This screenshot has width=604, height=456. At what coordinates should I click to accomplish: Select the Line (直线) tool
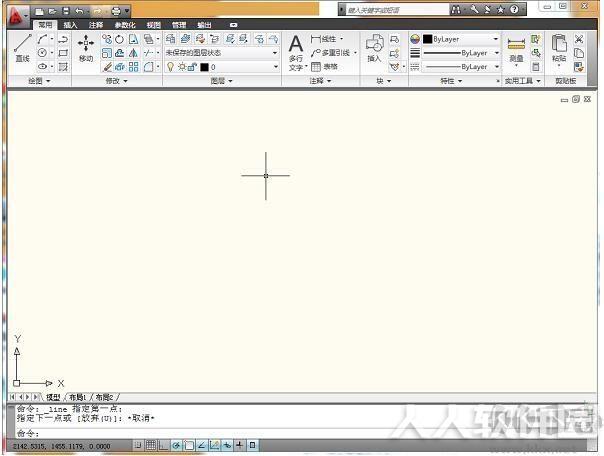(23, 48)
